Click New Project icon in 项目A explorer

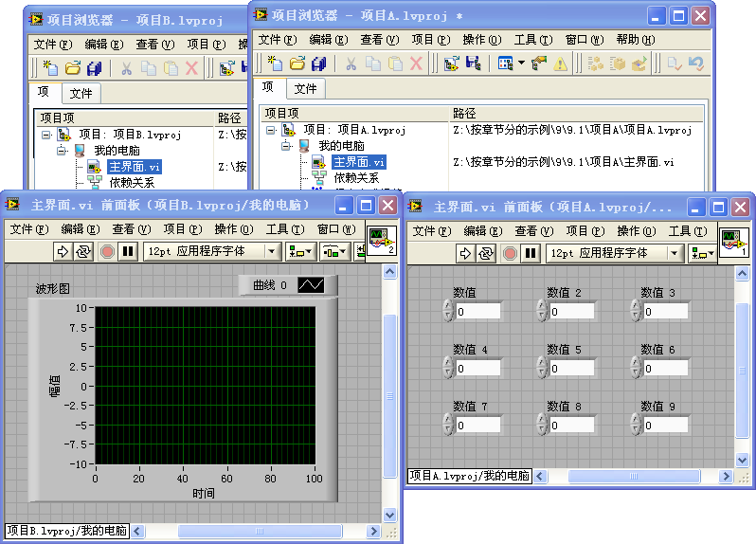[x=275, y=63]
